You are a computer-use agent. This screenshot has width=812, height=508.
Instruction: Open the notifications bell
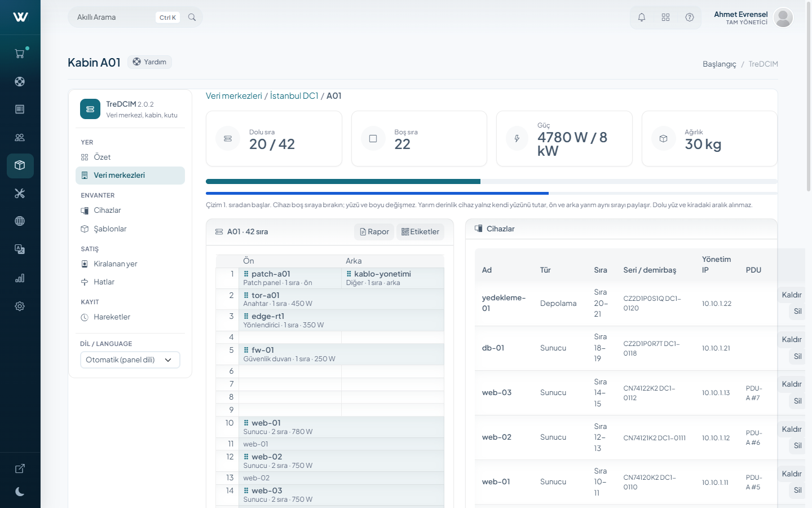(642, 17)
